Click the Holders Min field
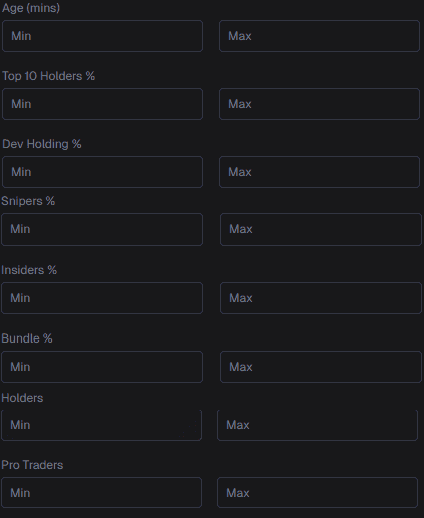424x518 pixels. click(x=101, y=425)
